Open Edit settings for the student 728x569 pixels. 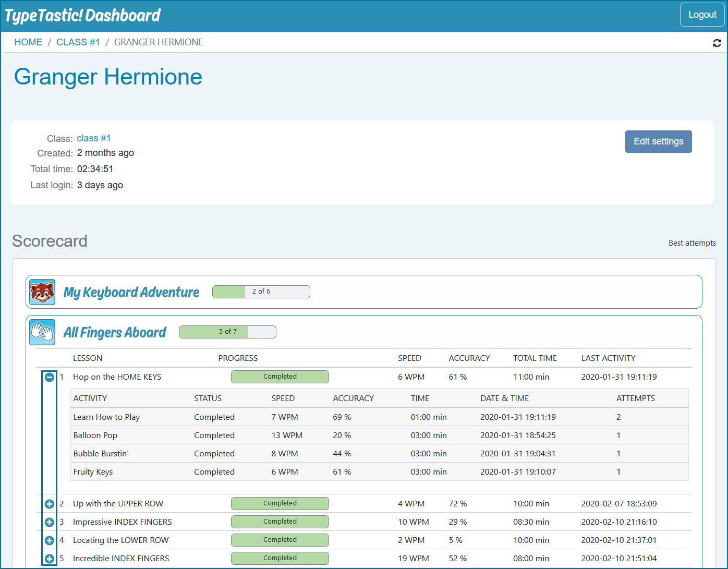coord(658,141)
